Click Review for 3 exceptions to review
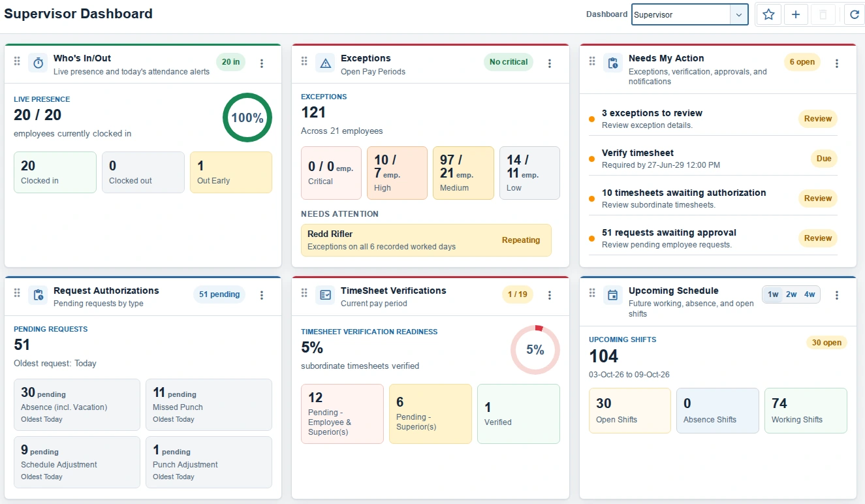 [818, 119]
